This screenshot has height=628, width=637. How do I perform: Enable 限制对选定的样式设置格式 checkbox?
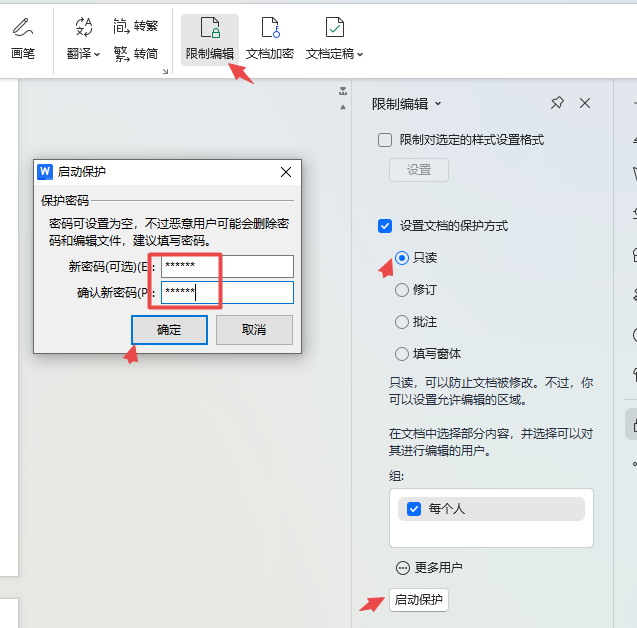pyautogui.click(x=385, y=140)
